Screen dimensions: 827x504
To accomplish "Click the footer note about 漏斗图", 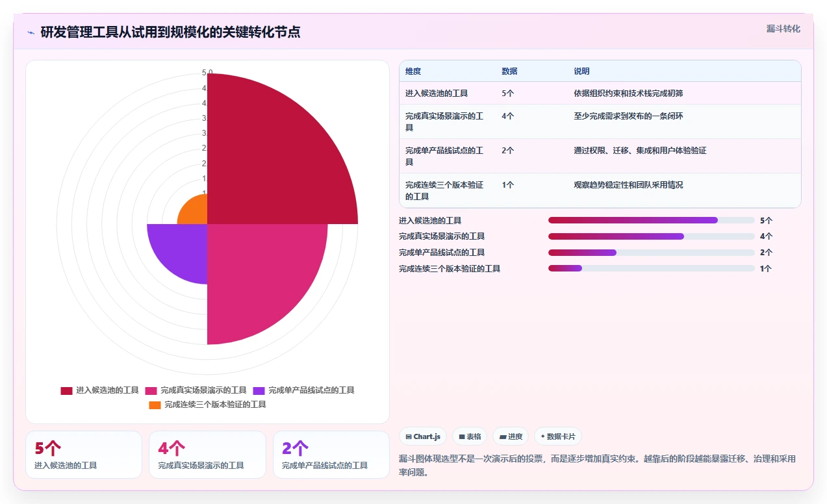I will coord(597,466).
